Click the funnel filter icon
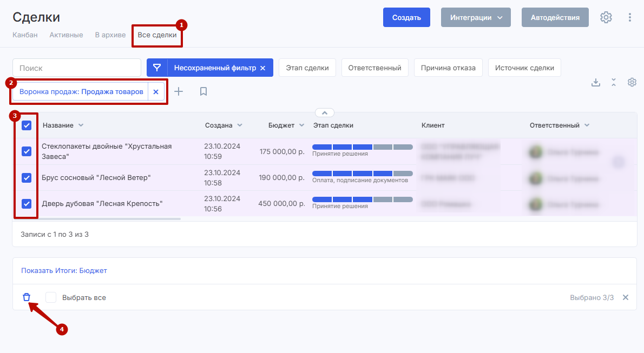644x353 pixels. (x=157, y=68)
